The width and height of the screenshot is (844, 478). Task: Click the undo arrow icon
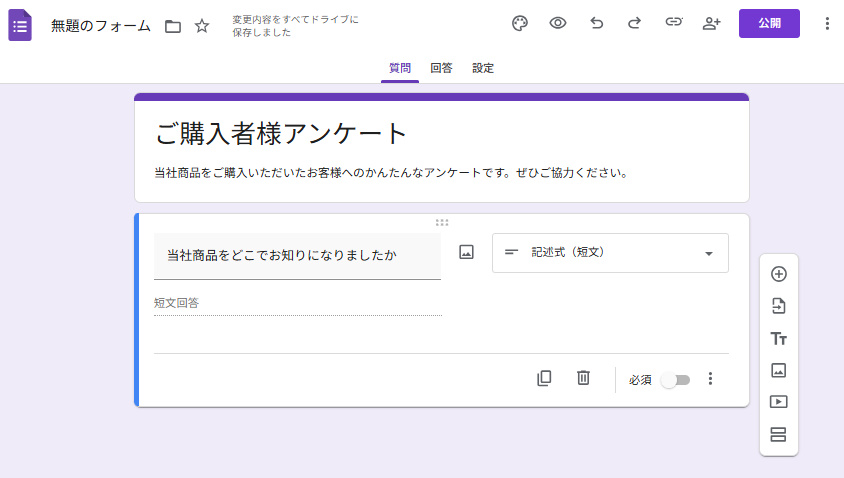click(x=597, y=24)
